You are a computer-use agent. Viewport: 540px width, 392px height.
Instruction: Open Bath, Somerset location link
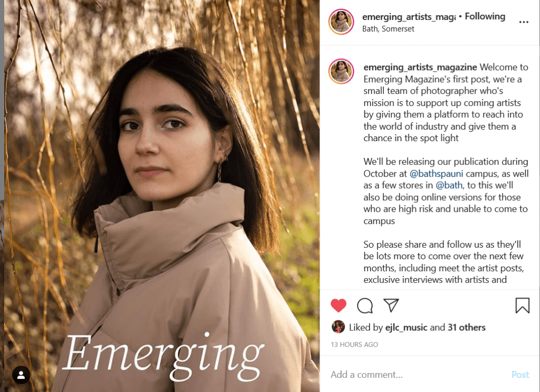[388, 29]
